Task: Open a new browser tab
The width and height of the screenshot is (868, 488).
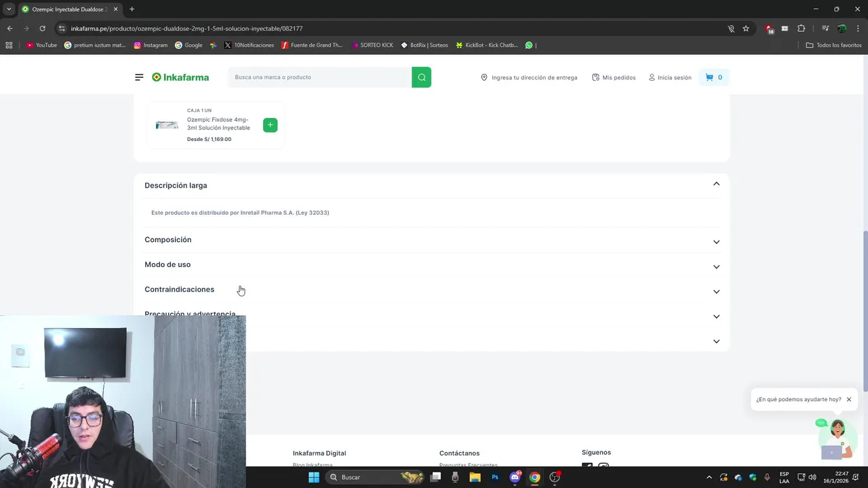Action: click(x=132, y=9)
